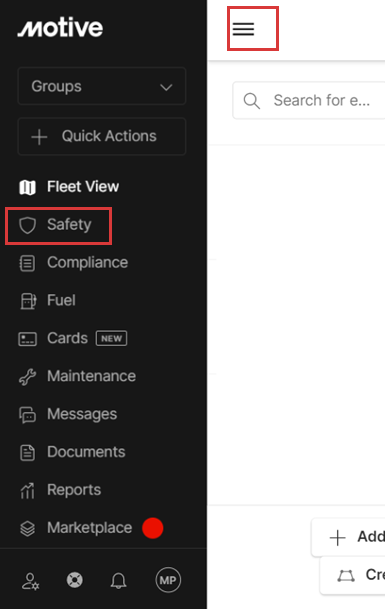This screenshot has height=609, width=385.
Task: Open the Quick Actions menu
Action: tap(102, 136)
